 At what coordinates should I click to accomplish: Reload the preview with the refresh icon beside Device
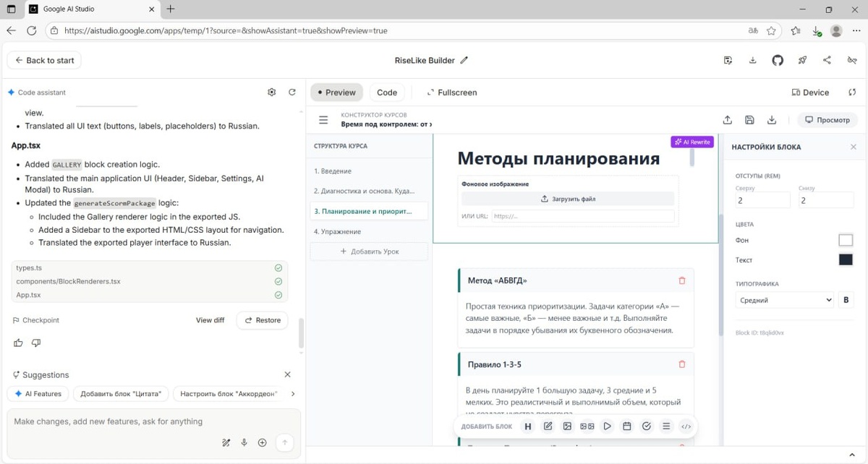(x=852, y=93)
